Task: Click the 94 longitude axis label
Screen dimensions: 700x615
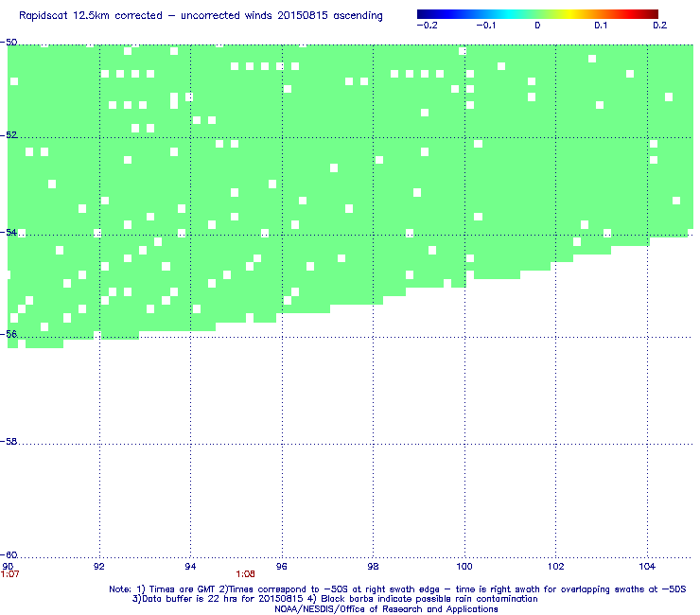Action: tap(190, 567)
